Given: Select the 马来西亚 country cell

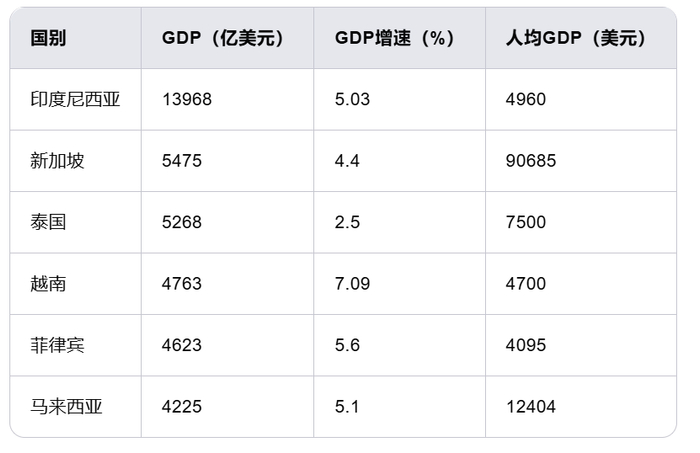Looking at the screenshot, I should tap(66, 407).
